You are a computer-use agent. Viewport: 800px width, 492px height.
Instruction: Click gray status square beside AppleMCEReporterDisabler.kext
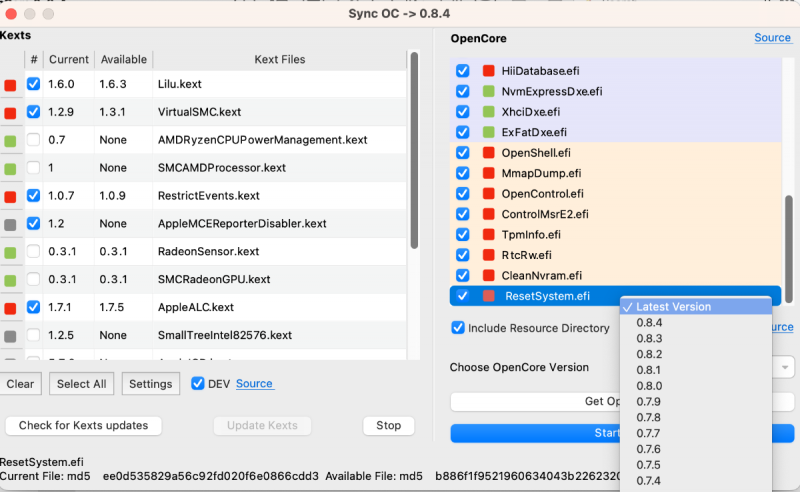[10, 224]
